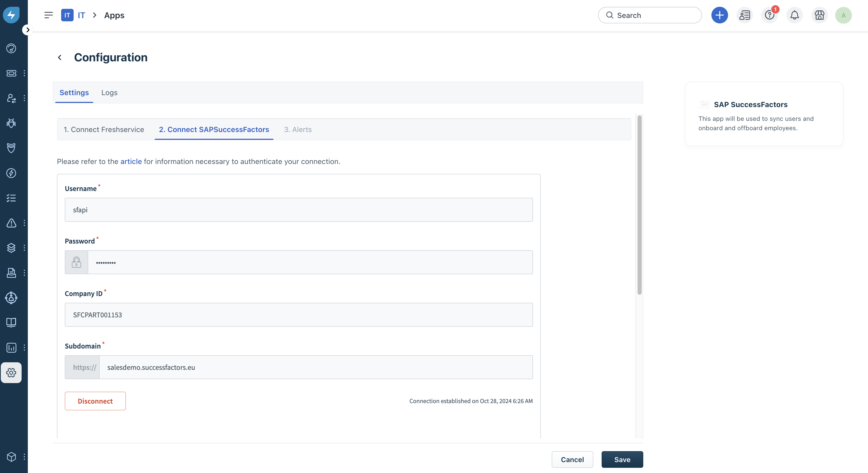Go back using Configuration chevron
The width and height of the screenshot is (868, 473).
(x=60, y=58)
